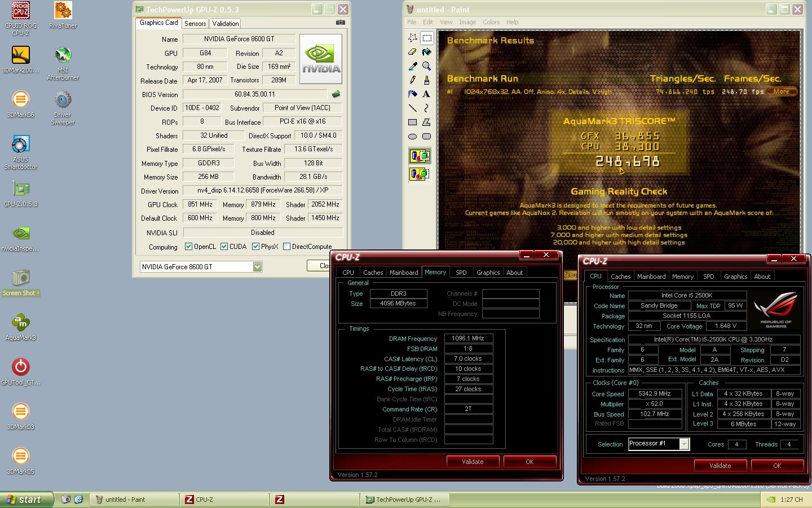Click Internet Explorer quick launch icon
The image size is (812, 508).
click(79, 500)
